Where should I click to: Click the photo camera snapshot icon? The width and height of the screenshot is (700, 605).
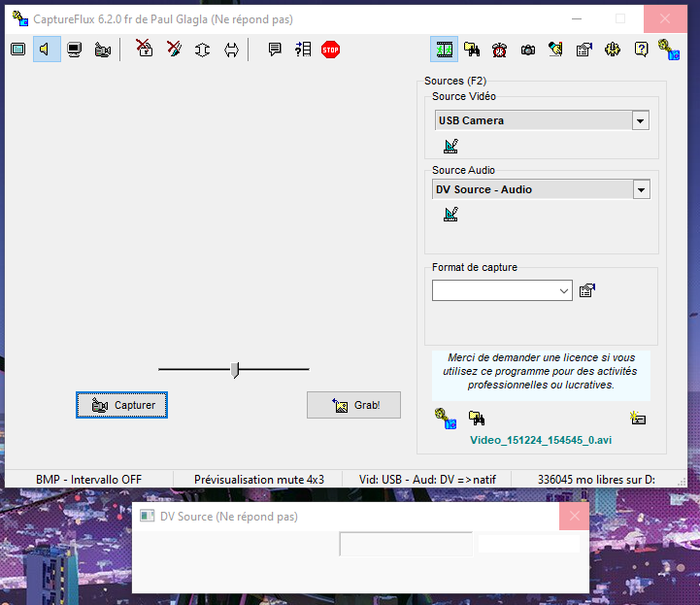528,50
